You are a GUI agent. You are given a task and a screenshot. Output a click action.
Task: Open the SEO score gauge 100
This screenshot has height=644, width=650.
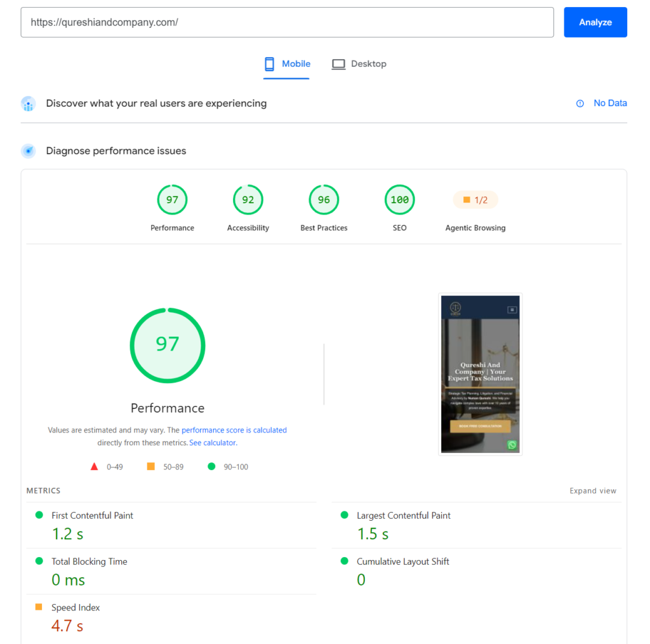[x=400, y=200]
